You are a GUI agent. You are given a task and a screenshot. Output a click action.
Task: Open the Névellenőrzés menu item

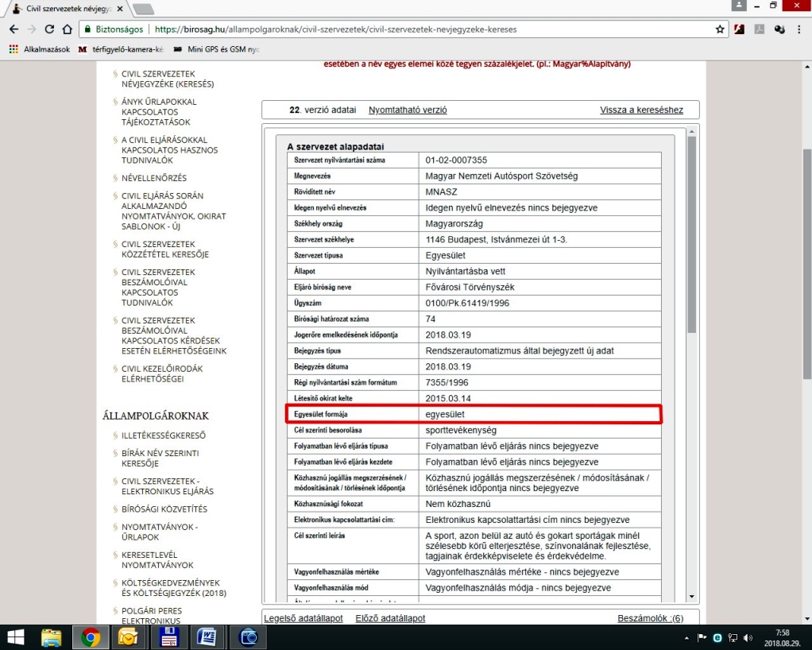pos(154,178)
